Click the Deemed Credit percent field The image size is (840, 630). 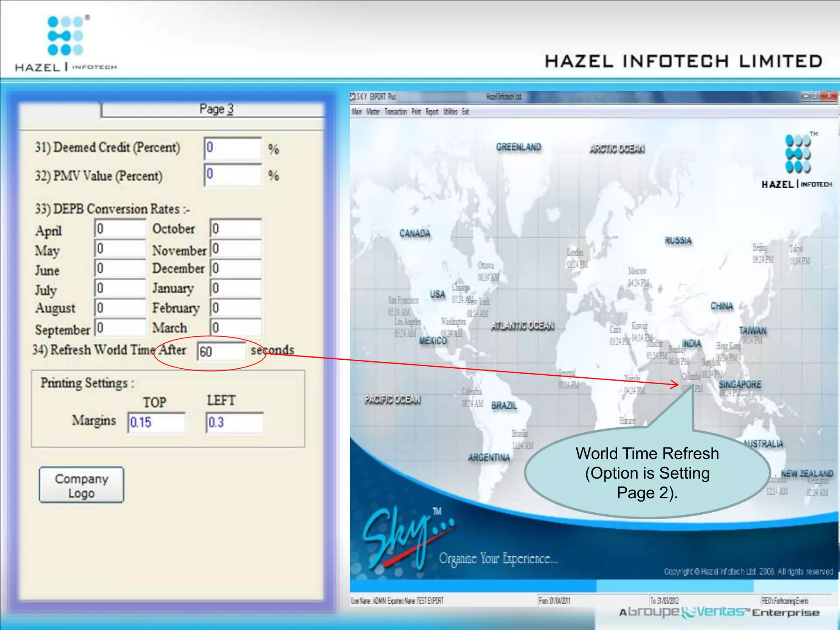point(233,148)
